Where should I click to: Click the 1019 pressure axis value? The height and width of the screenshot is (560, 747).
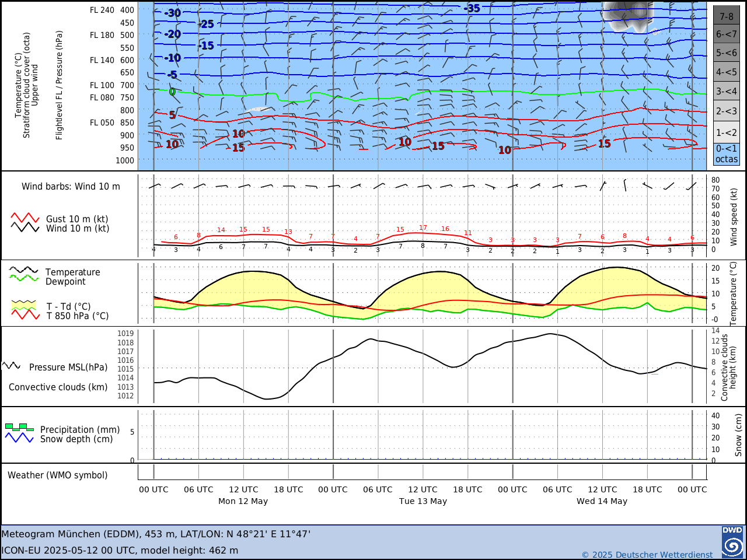[125, 334]
